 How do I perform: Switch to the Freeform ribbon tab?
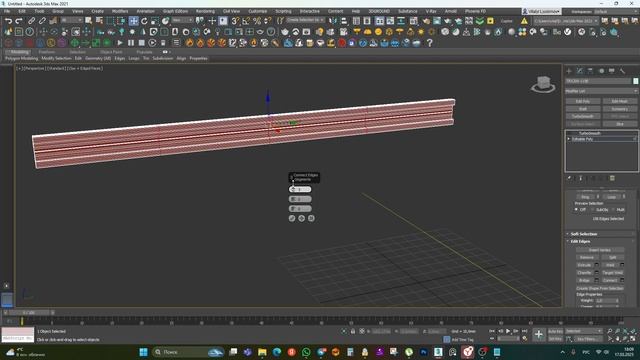(47, 52)
